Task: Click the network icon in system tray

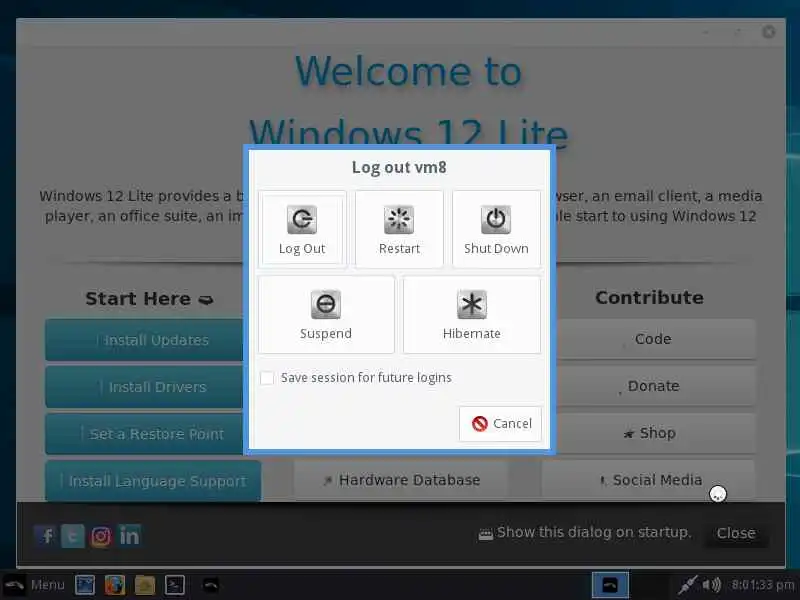Action: (x=687, y=585)
